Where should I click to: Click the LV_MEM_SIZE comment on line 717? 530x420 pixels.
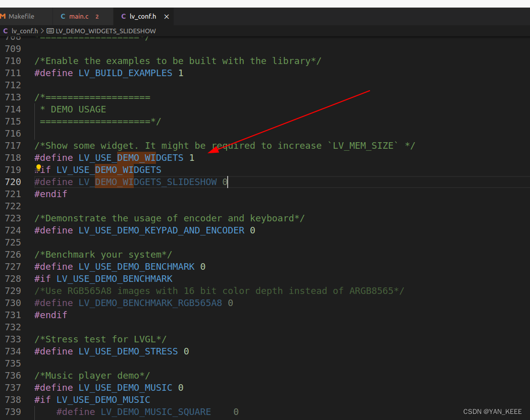(x=225, y=146)
